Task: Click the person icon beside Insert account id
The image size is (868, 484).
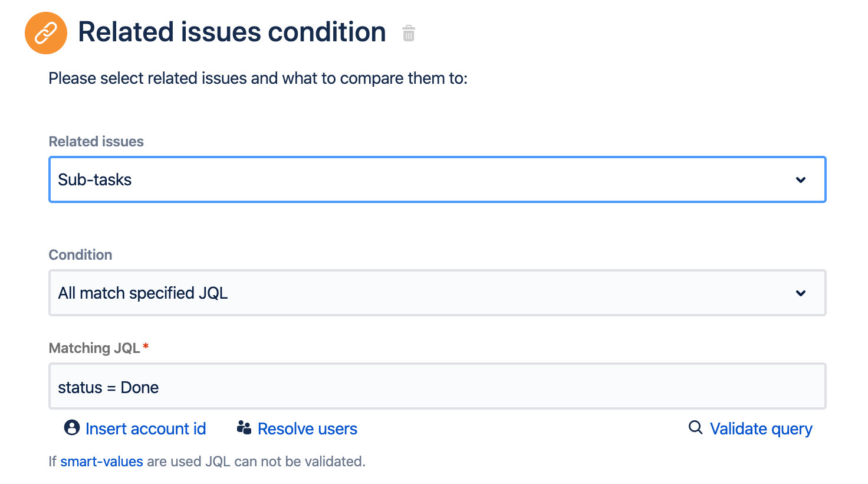Action: point(72,428)
